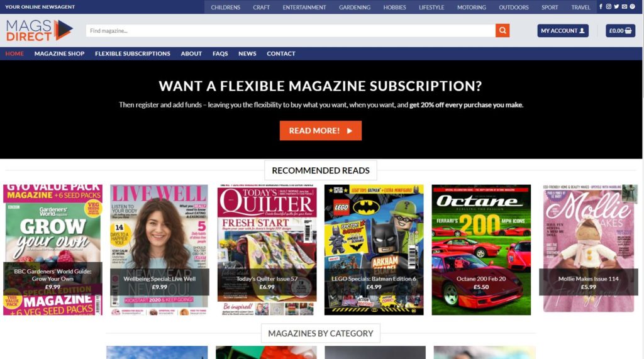Screen dimensions: 644x359
Task: Click the email envelope icon
Action: pyautogui.click(x=625, y=6)
